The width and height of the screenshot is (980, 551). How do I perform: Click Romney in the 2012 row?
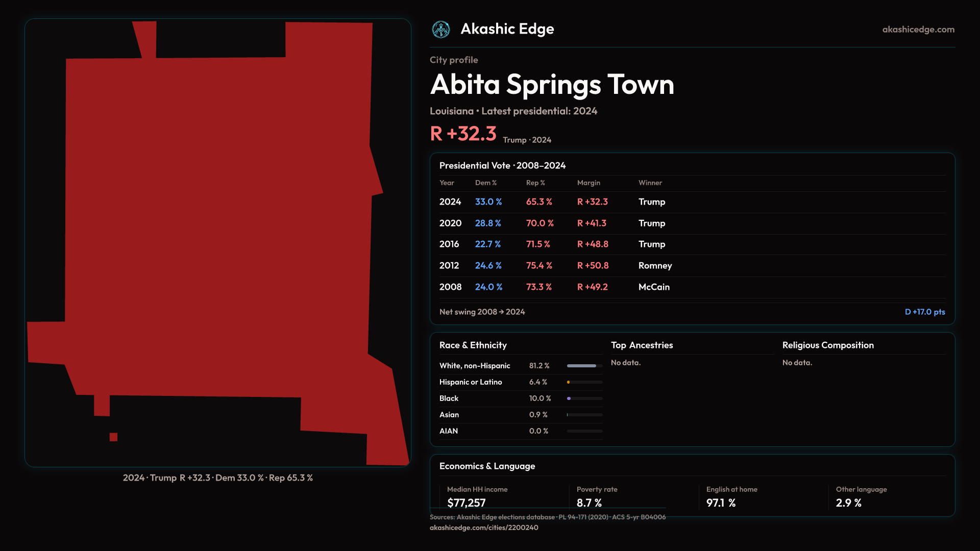pos(655,266)
